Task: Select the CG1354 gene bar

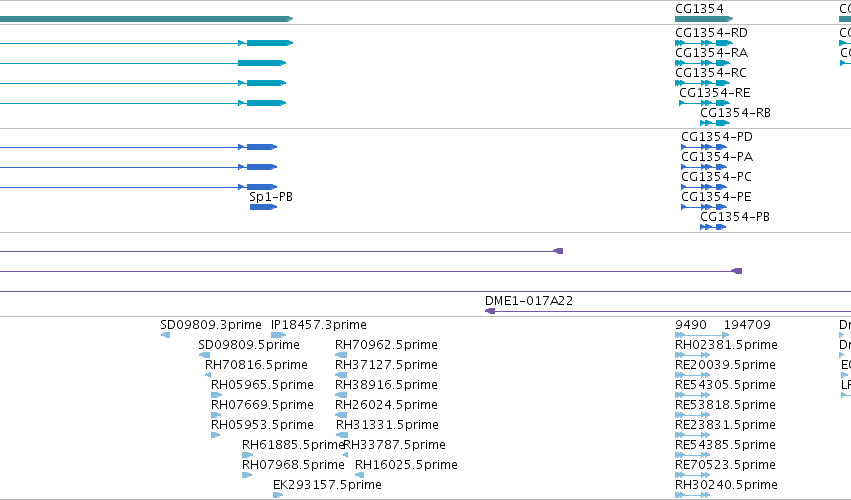Action: [x=704, y=19]
